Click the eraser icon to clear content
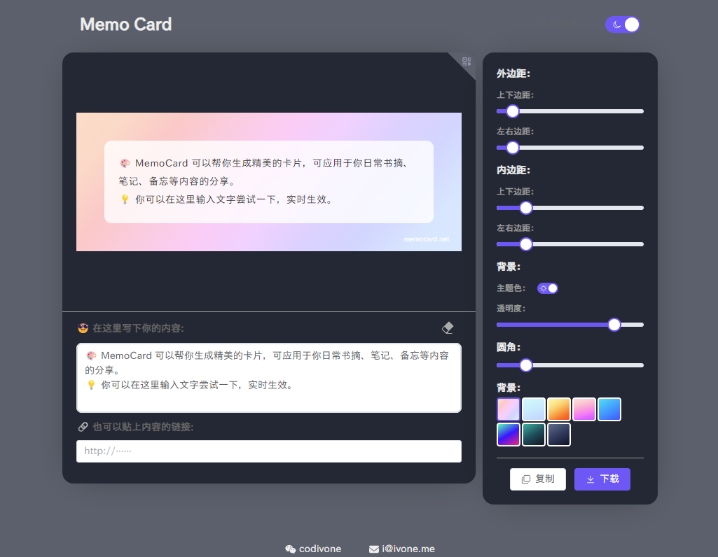The image size is (718, 557). (x=448, y=327)
